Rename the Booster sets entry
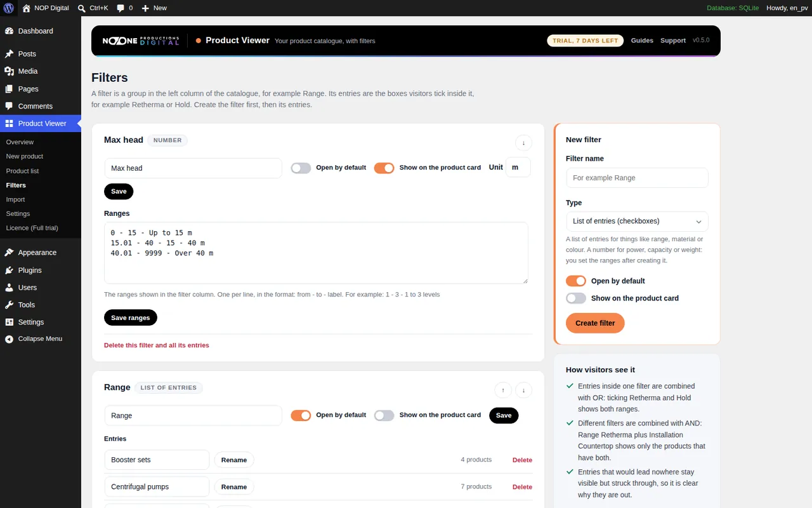This screenshot has height=508, width=812. (234, 460)
